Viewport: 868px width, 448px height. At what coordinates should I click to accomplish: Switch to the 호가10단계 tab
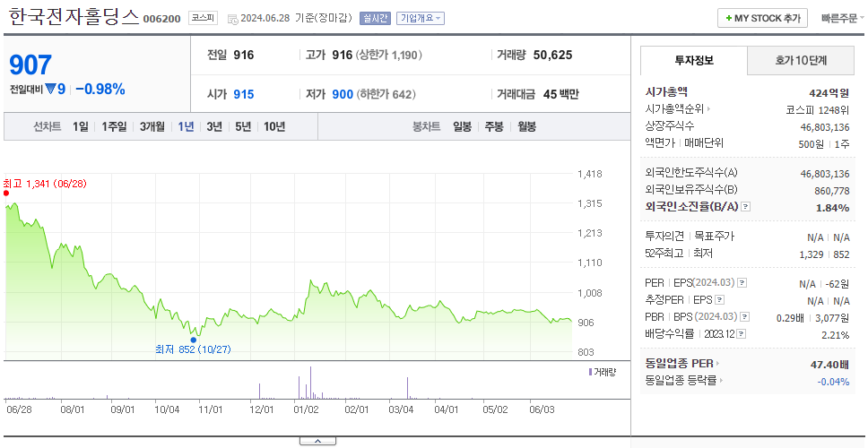801,60
